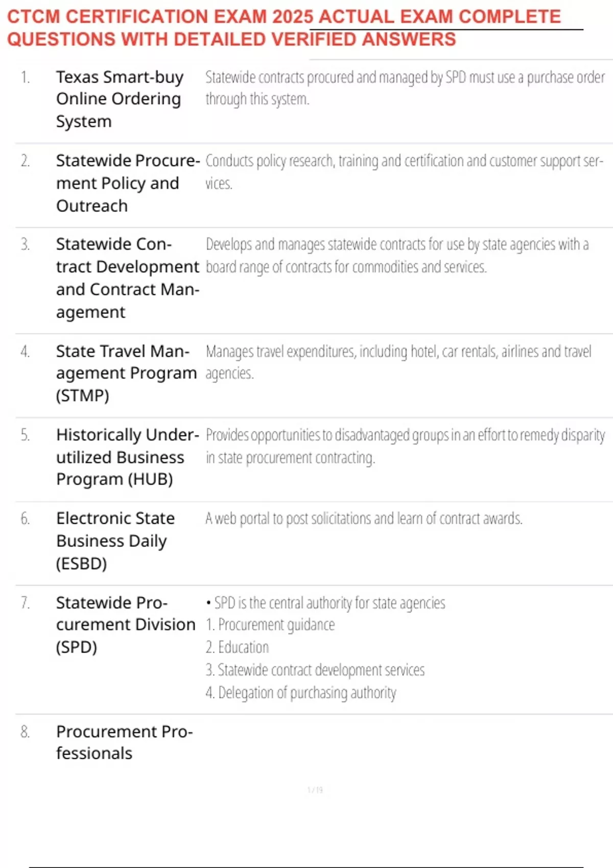The height and width of the screenshot is (868, 613).
Task: Click the 1/19 page number indicator
Action: pos(315,790)
